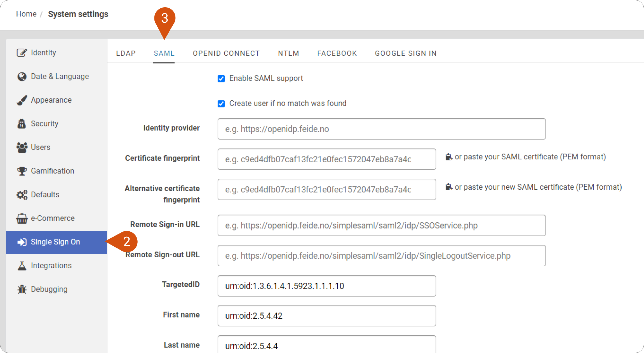Click the System settings breadcrumb title

pos(78,14)
